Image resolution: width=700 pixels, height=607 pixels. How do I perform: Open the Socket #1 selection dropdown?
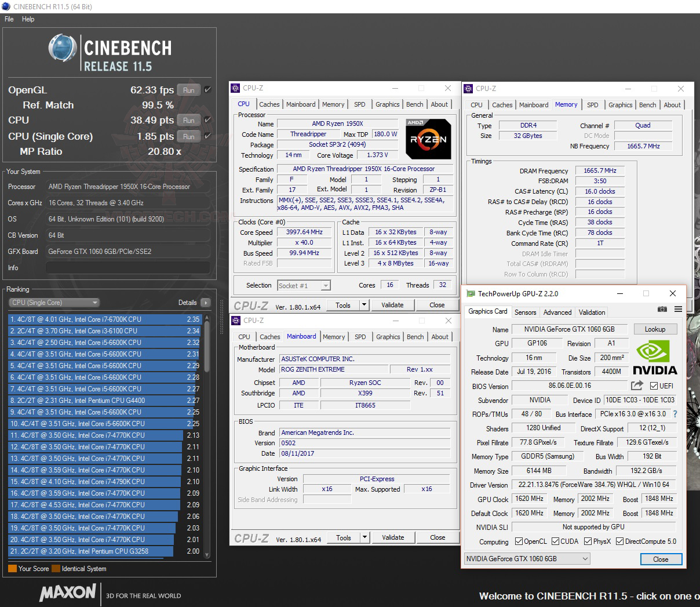pyautogui.click(x=304, y=285)
